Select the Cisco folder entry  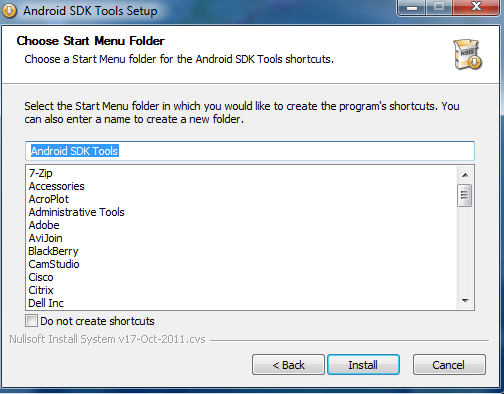click(41, 277)
